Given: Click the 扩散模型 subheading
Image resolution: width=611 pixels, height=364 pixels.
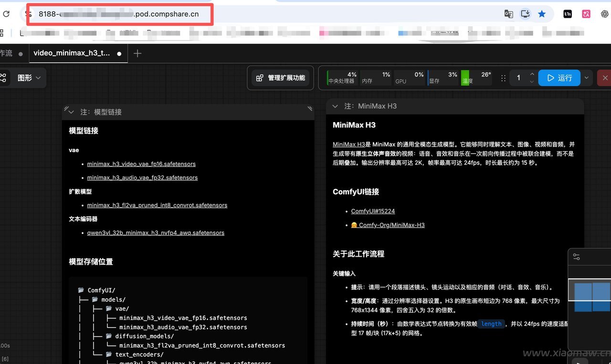Looking at the screenshot, I should point(80,191).
